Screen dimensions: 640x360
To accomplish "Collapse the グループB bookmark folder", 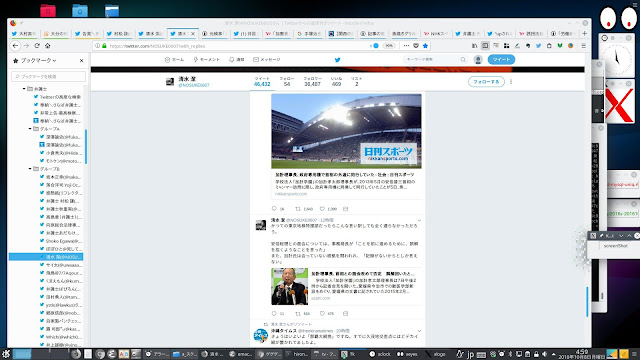I will point(30,169).
